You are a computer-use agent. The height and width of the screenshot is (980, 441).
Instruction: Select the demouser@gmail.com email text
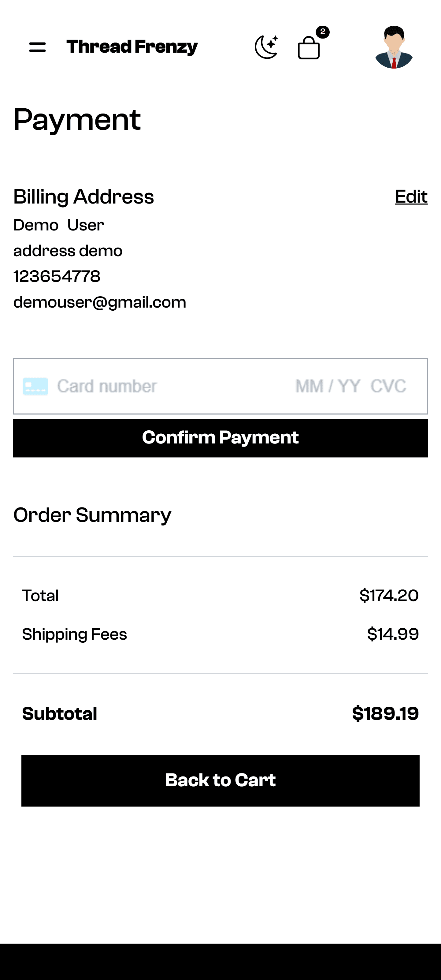[x=100, y=302]
